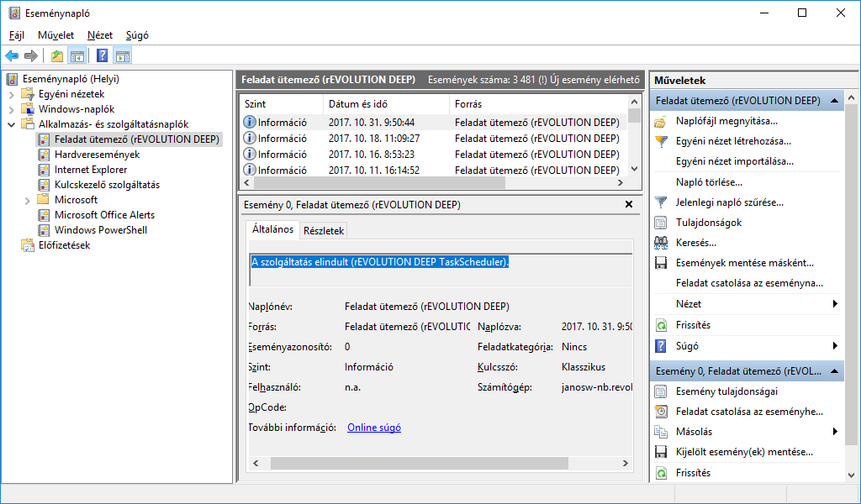Click the Egyéni nézet létrehozása funnel icon
This screenshot has width=861, height=504.
point(661,141)
